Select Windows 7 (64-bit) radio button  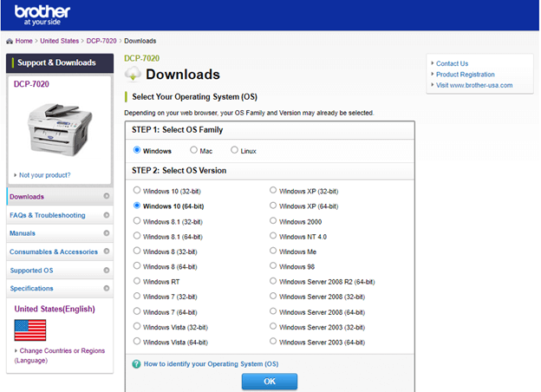click(137, 311)
